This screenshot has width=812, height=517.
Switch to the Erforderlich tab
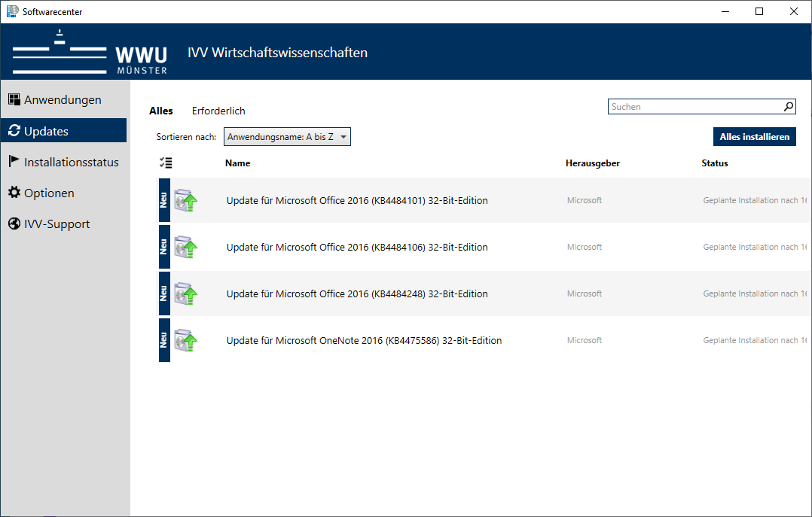tap(218, 111)
